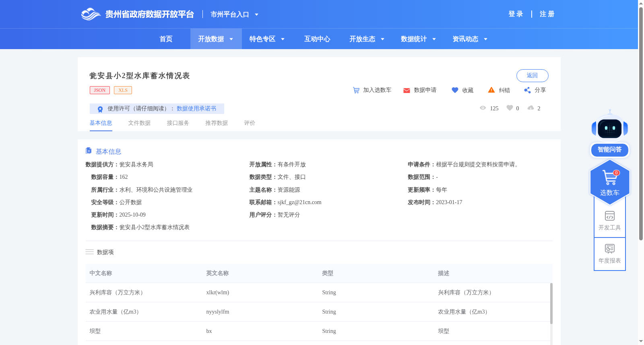Expand the 开放生态 menu arrow
Screen dimensions: 644x345
382,39
